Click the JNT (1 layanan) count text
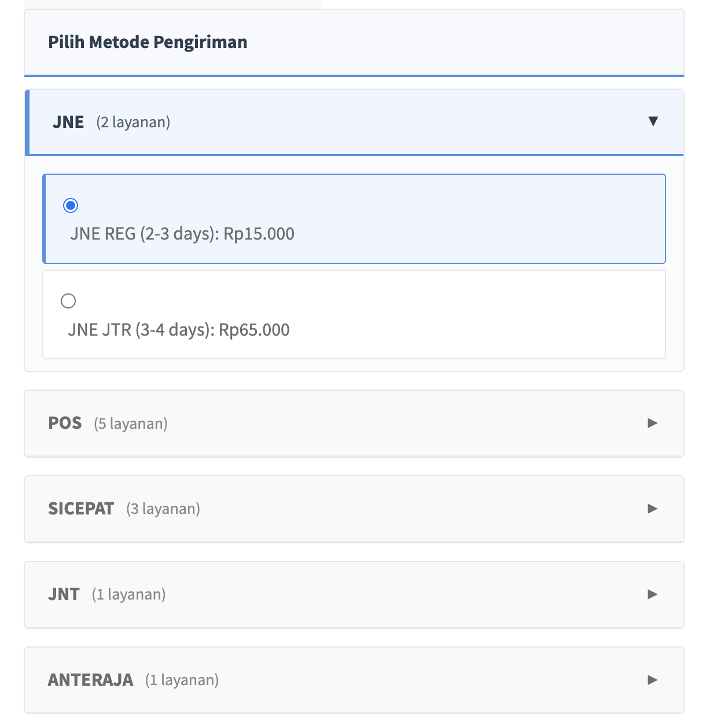 click(128, 594)
